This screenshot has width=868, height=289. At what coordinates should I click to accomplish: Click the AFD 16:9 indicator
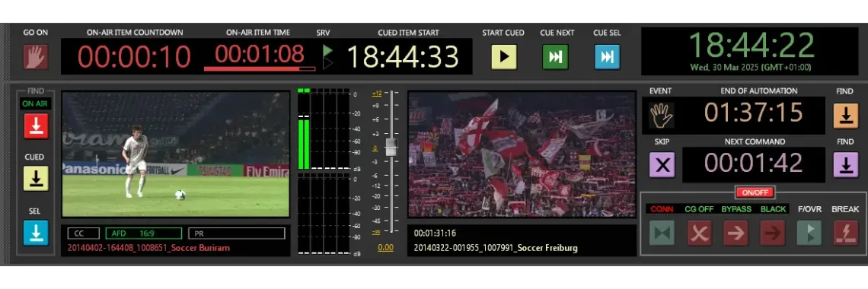143,233
